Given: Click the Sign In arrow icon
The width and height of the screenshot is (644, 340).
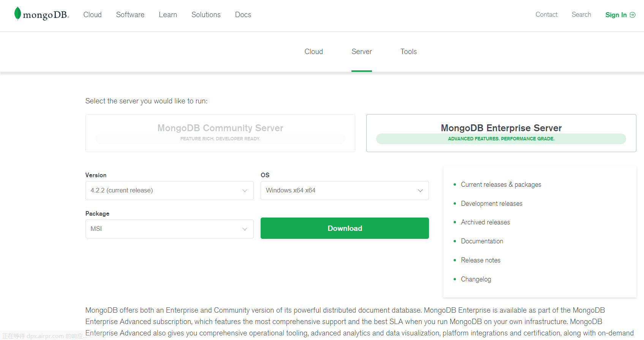Looking at the screenshot, I should pyautogui.click(x=632, y=15).
